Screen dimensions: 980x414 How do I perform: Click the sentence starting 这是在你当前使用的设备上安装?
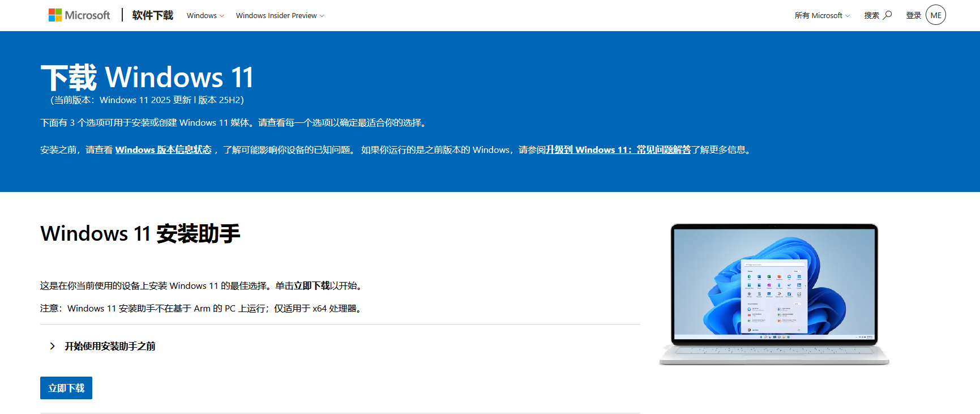[x=202, y=286]
